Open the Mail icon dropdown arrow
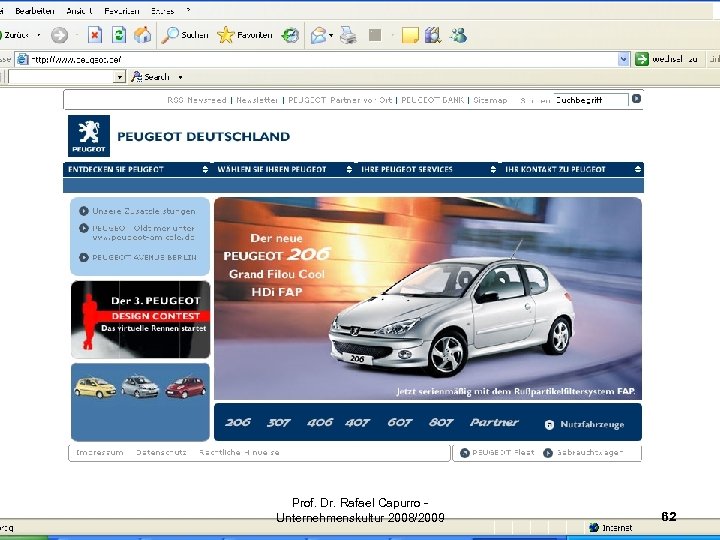Image resolution: width=720 pixels, height=540 pixels. (331, 35)
